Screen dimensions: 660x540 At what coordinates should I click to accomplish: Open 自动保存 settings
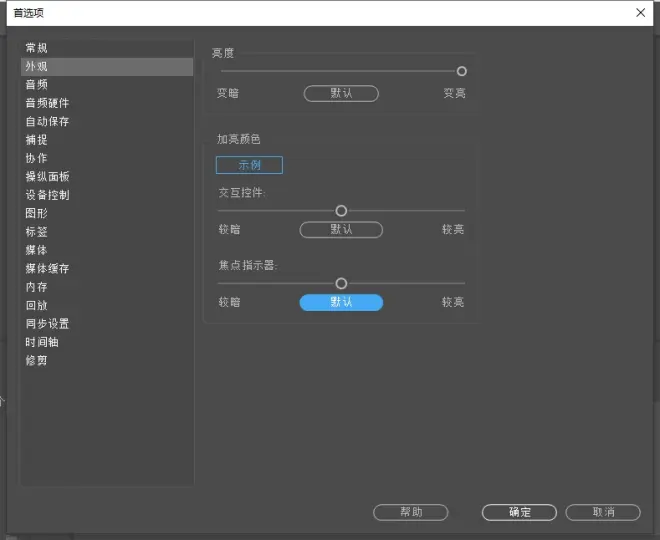coord(47,122)
